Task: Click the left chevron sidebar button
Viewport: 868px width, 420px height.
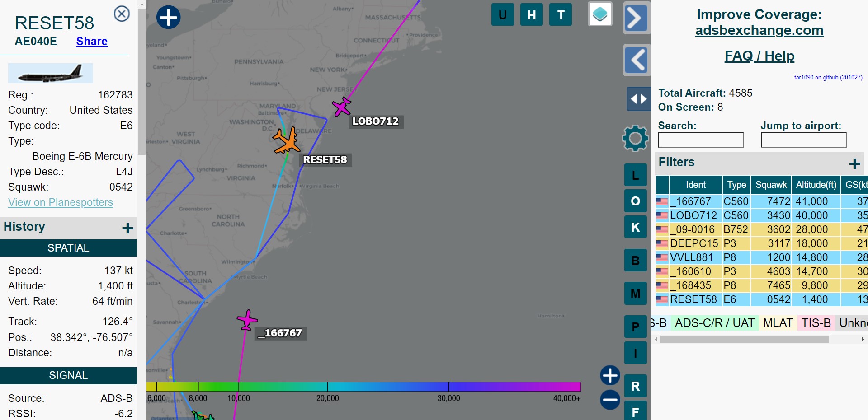Action: pyautogui.click(x=637, y=60)
